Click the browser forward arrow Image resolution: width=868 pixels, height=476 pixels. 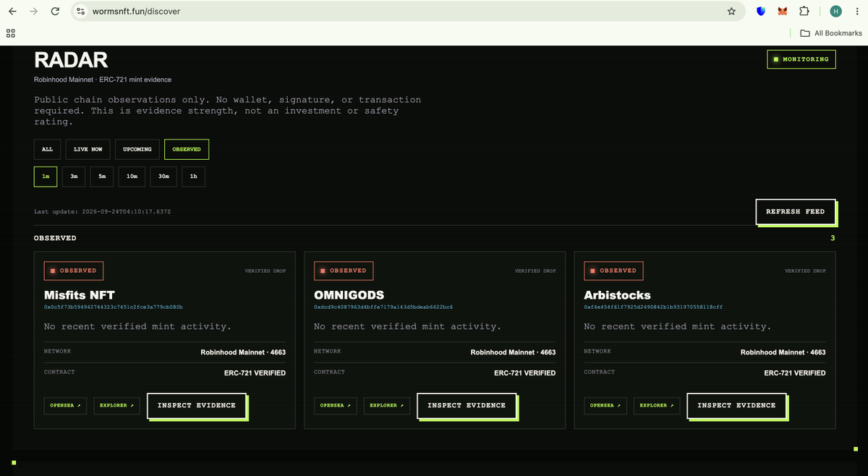(x=34, y=12)
